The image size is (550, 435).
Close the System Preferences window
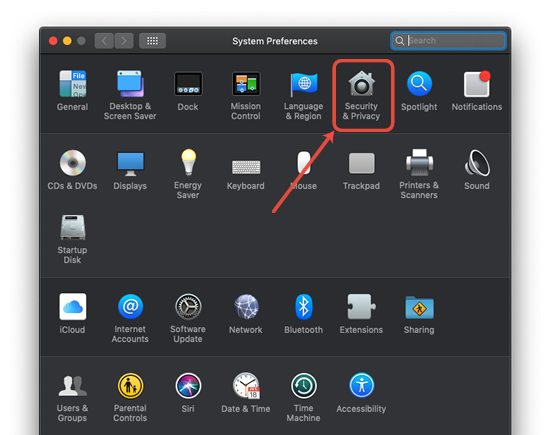[x=53, y=41]
